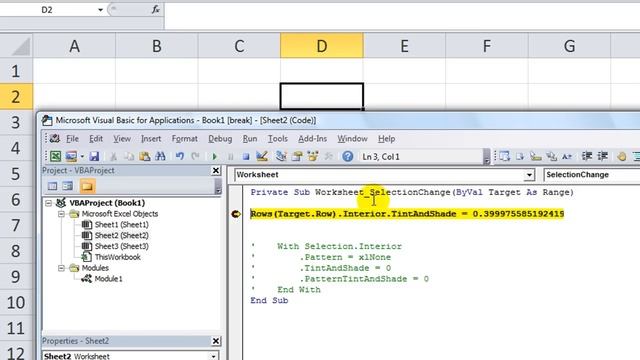Reset execution with the blue stop square

coord(246,156)
